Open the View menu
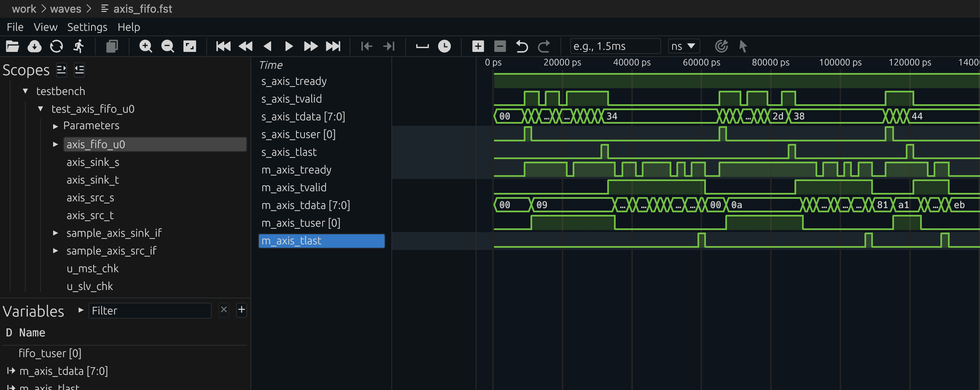Image resolution: width=980 pixels, height=390 pixels. tap(46, 27)
